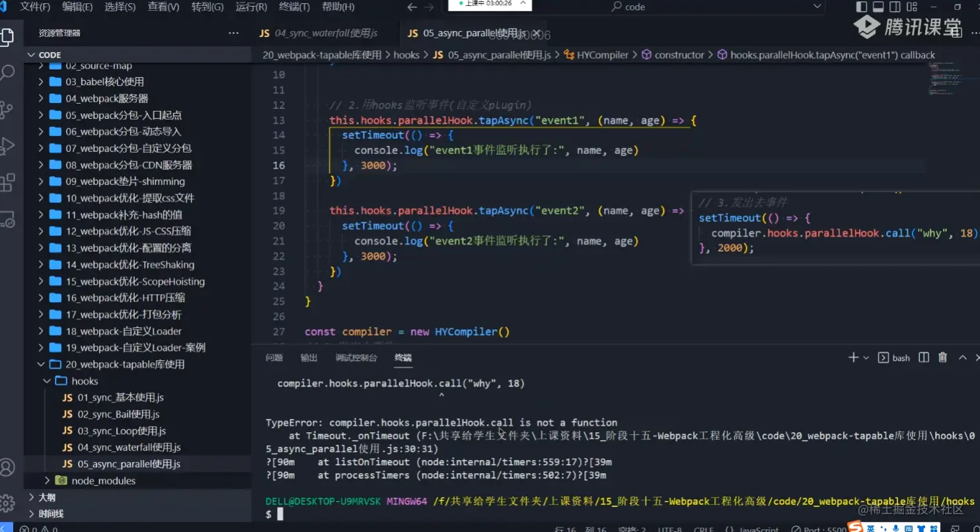Open the 选择(S) menu
The height and width of the screenshot is (532, 980).
120,7
